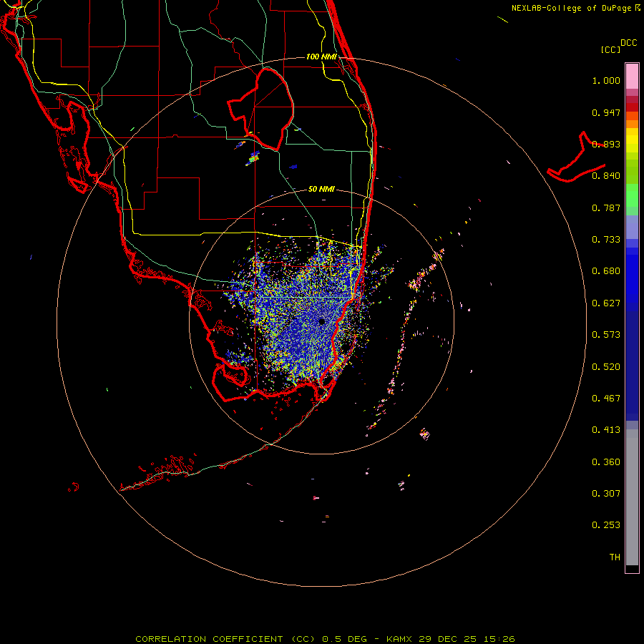Click the 15:26 timestamp in the caption
Viewport: 644px width, 644px height.
[x=499, y=639]
